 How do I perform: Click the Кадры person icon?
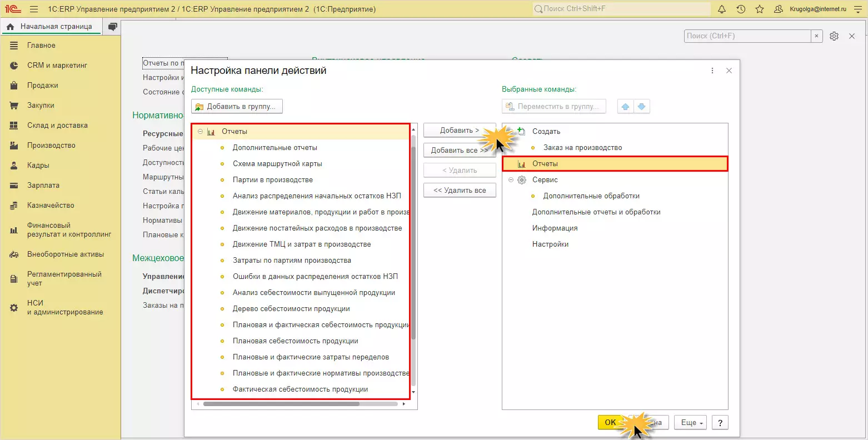coord(14,166)
